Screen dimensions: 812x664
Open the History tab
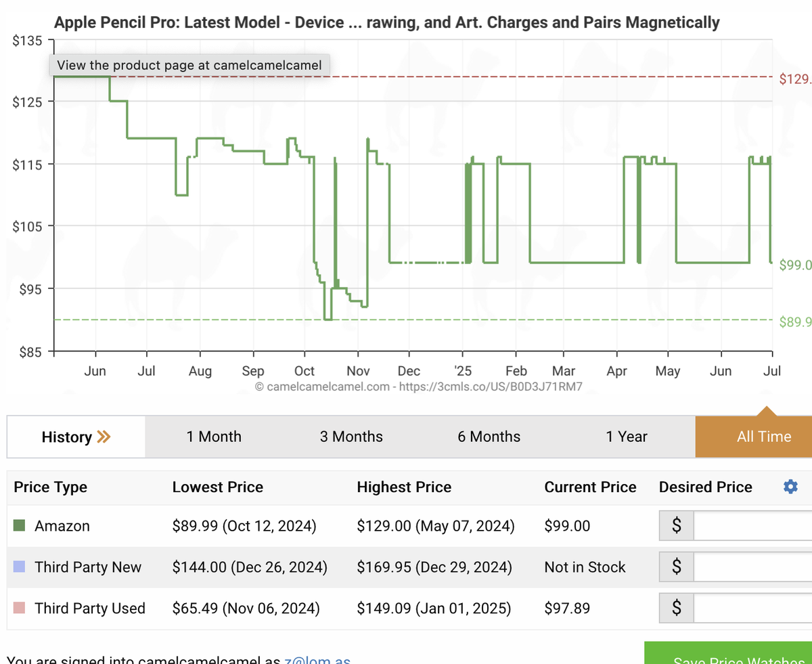pos(76,437)
